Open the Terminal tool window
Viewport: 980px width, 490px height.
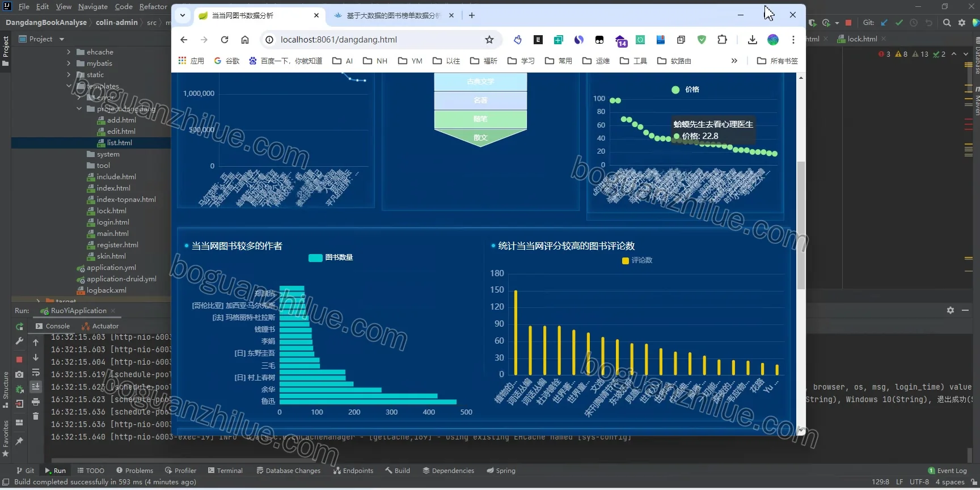coord(225,471)
